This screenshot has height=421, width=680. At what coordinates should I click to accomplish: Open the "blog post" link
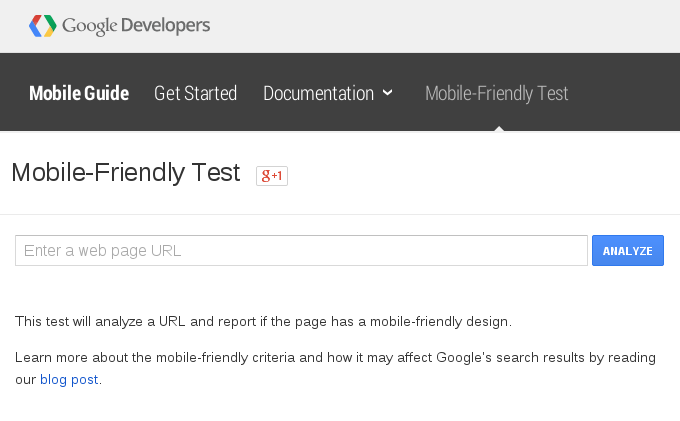pyautogui.click(x=69, y=380)
